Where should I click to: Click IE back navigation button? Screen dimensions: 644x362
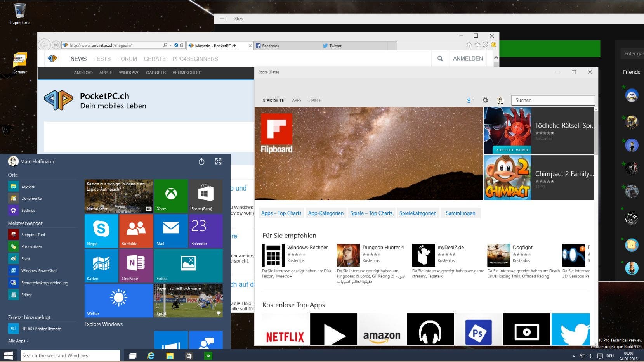[44, 45]
